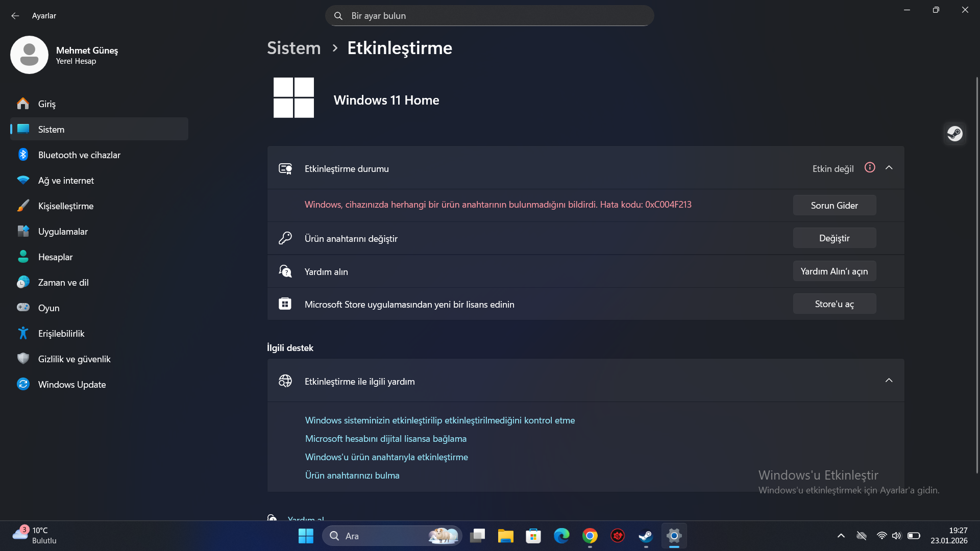
Task: Open the Windows Start menu
Action: pyautogui.click(x=306, y=536)
